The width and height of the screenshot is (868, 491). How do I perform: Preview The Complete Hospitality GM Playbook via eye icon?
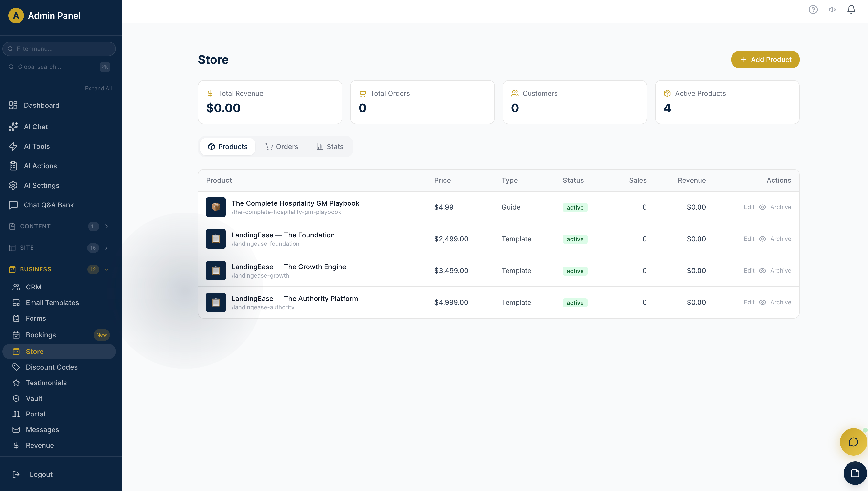coord(763,207)
